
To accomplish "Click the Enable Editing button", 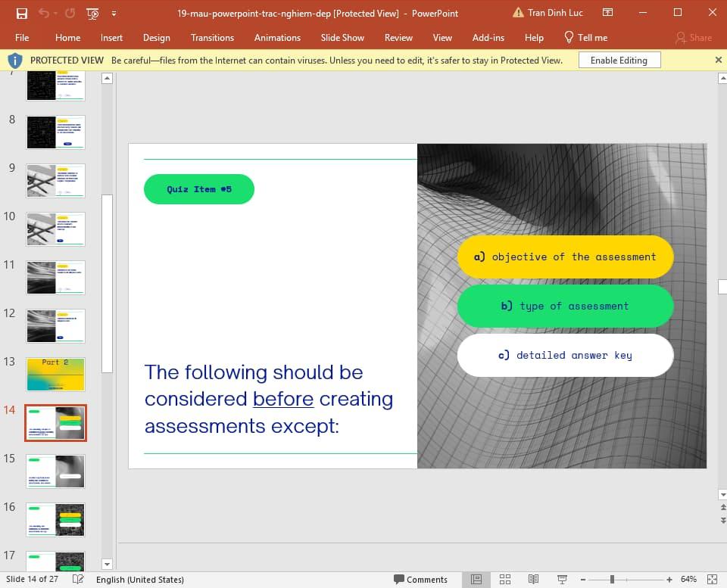I will (x=619, y=60).
